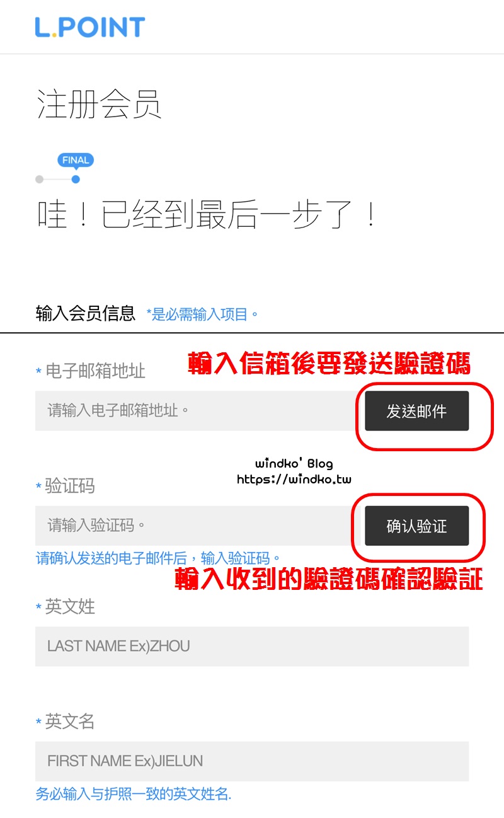Click the 英文名 field label
504x818 pixels.
pos(70,722)
